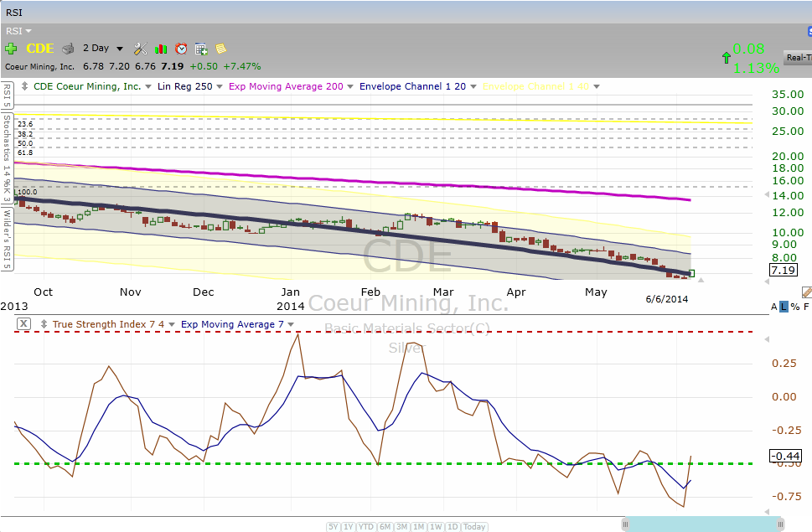Click the up-down arrows icon beside CDE plot label
812x532 pixels.
24,86
